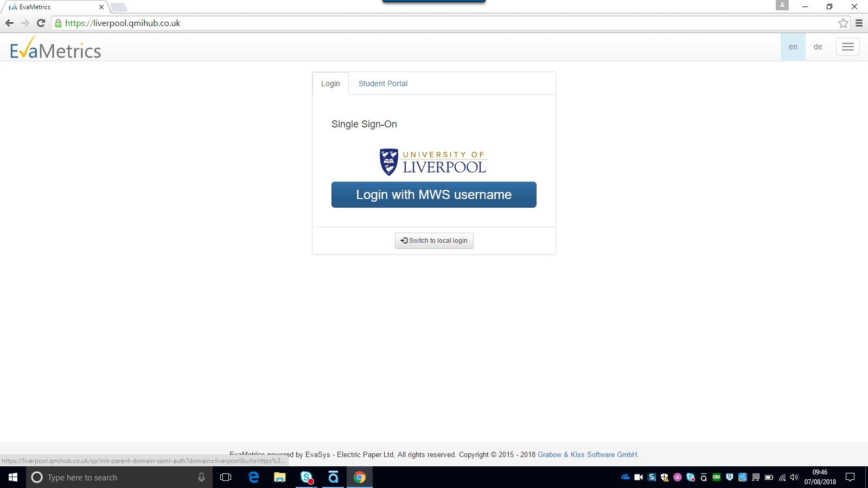The width and height of the screenshot is (868, 488).
Task: Click the Cortana search box
Action: pos(119,477)
